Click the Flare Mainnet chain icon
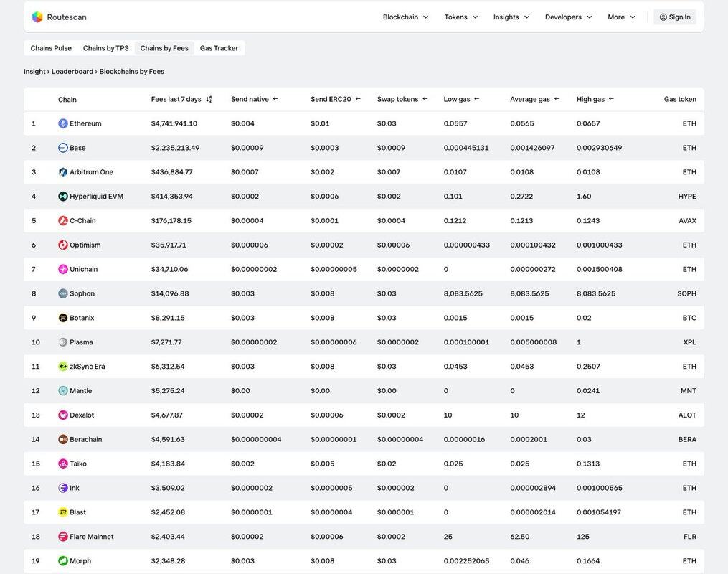 pos(63,537)
